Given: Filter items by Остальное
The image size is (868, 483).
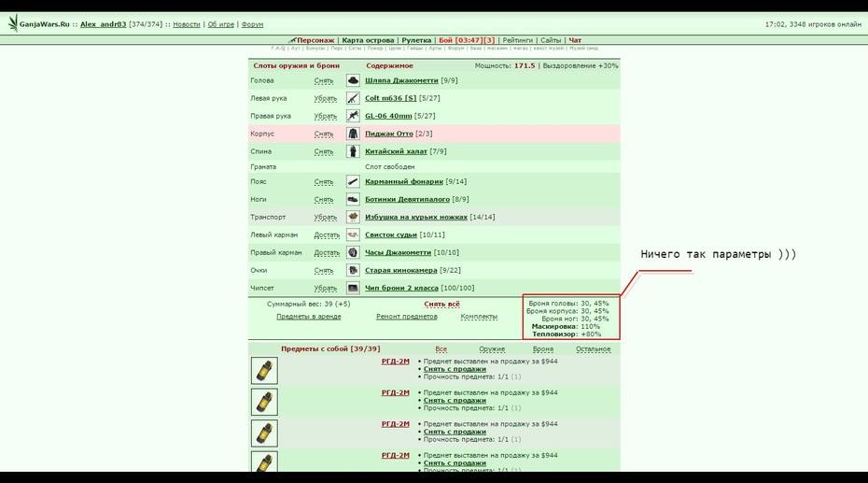Looking at the screenshot, I should pyautogui.click(x=593, y=349).
